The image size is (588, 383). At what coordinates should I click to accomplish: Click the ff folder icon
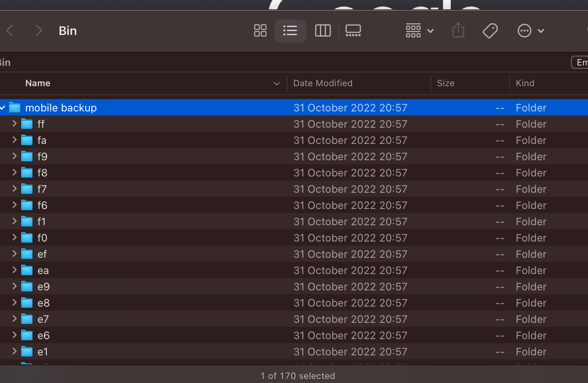27,124
